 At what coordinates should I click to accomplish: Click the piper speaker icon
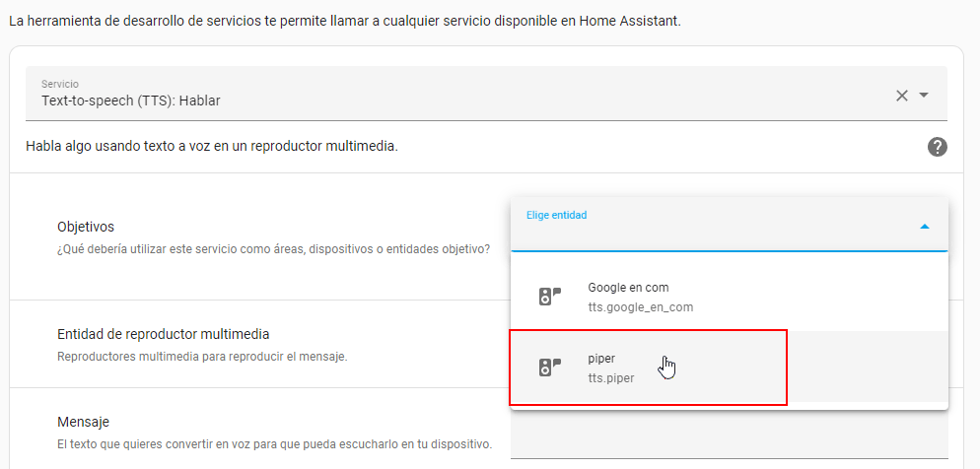click(x=549, y=368)
